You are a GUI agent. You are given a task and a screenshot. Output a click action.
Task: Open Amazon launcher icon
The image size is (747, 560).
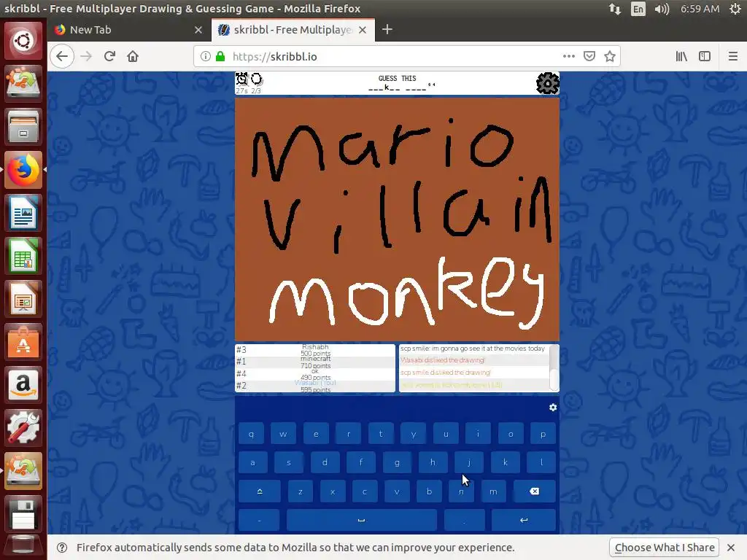pos(23,385)
